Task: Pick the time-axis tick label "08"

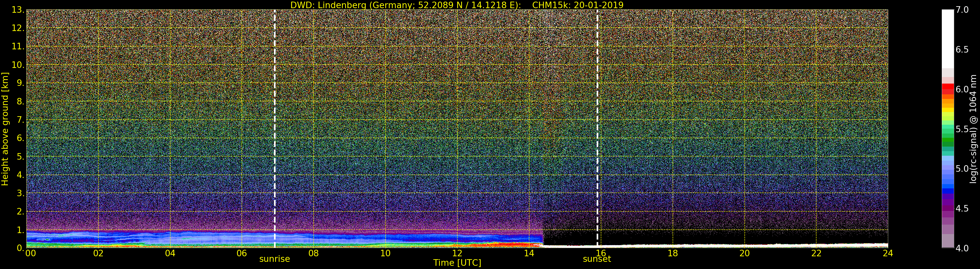Action: point(313,253)
